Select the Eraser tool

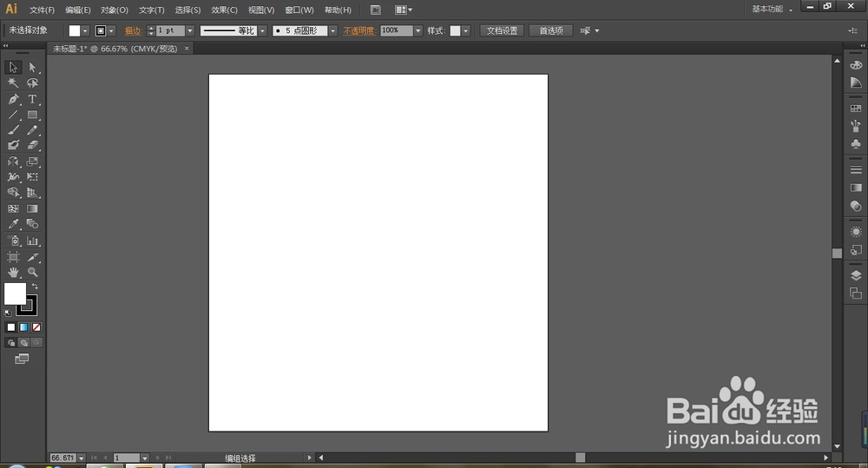click(x=32, y=145)
